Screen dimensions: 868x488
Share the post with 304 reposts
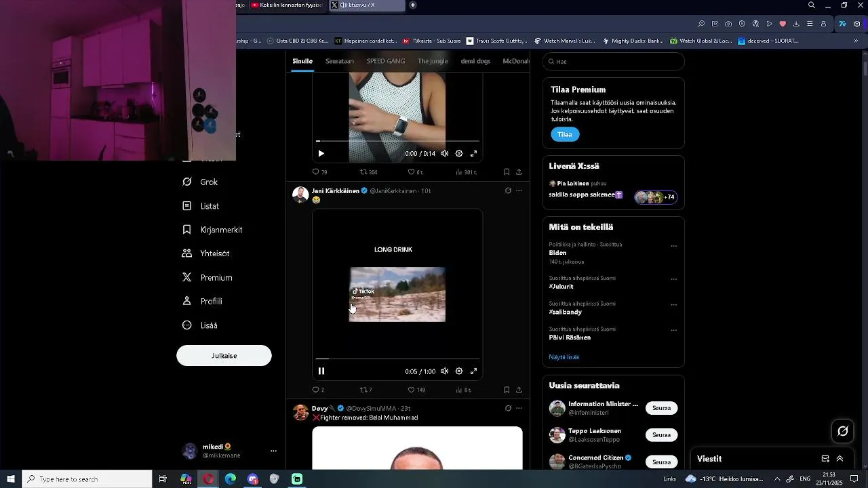[519, 172]
